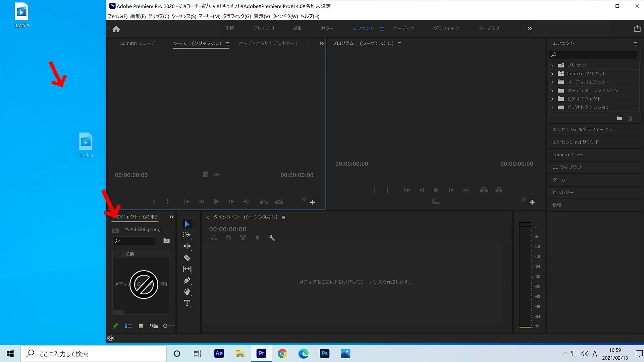Screen dimensions: 644x362
Task: Open the ウィンドウ(W) menu
Action: (x=285, y=16)
